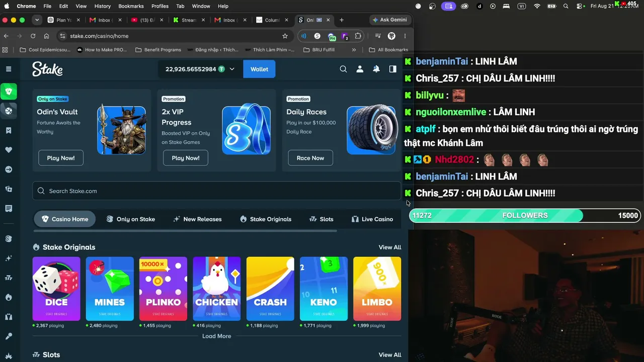Open the user profile icon
644x362 pixels.
(x=360, y=69)
